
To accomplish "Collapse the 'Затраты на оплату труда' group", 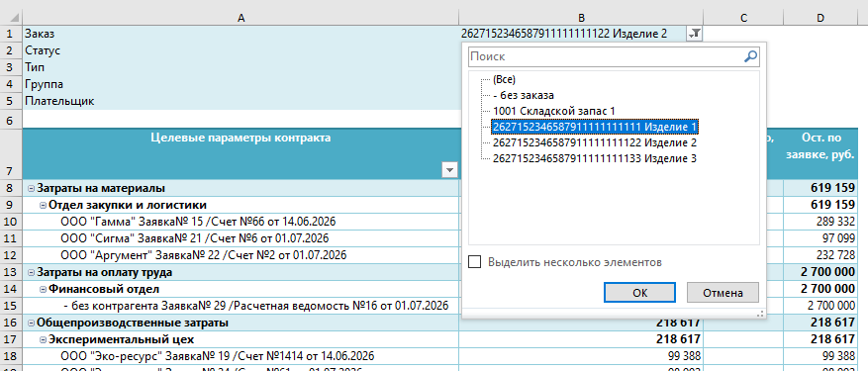I will (x=31, y=272).
